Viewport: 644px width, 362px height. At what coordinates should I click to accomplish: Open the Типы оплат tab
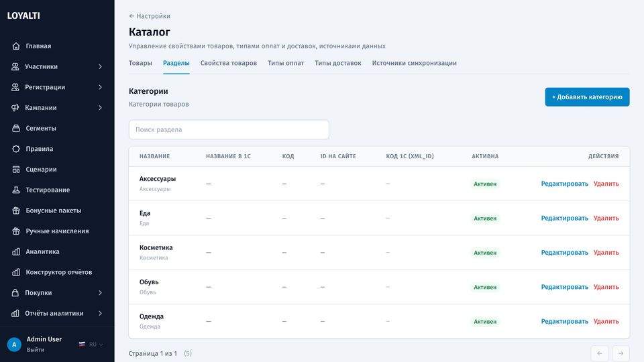[286, 63]
